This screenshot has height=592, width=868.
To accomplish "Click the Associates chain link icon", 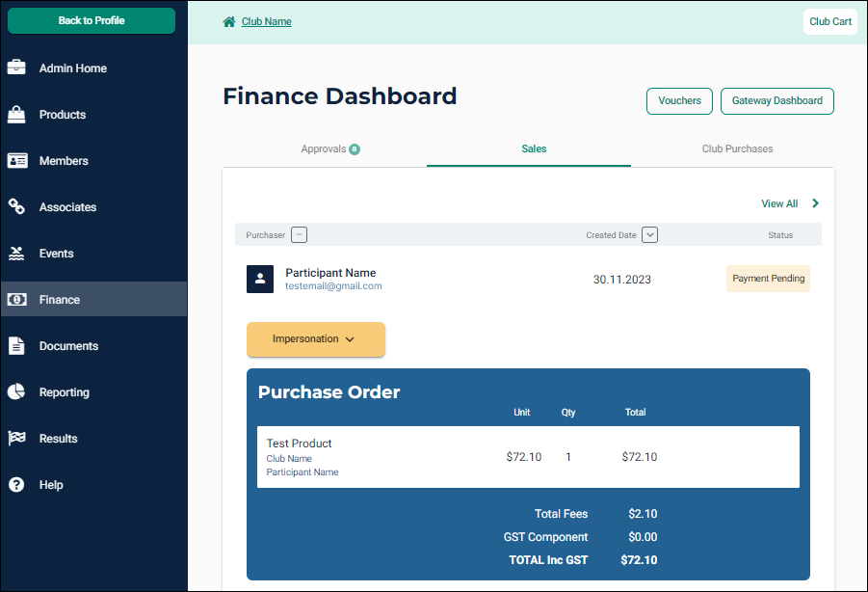I will pos(16,206).
